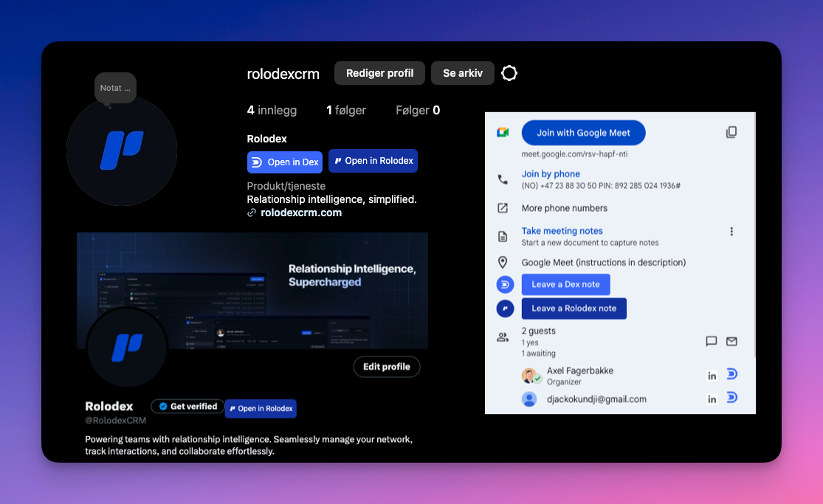The width and height of the screenshot is (823, 504).
Task: Click Open in Rolodex button on Instagram profile
Action: pos(373,161)
